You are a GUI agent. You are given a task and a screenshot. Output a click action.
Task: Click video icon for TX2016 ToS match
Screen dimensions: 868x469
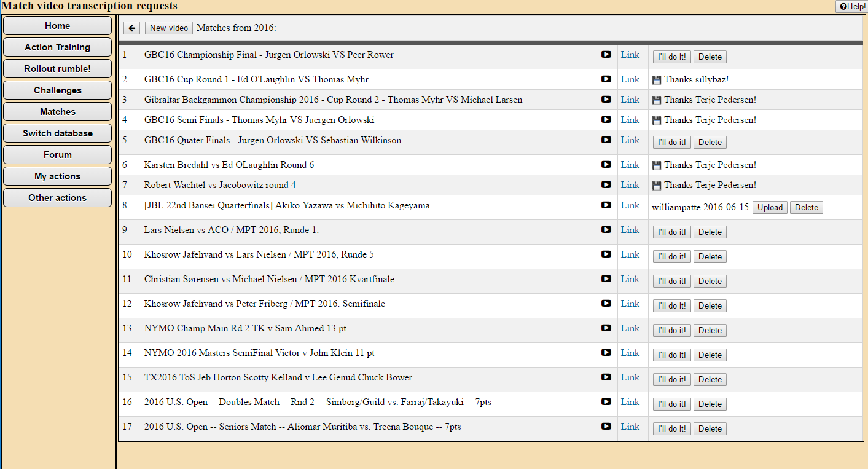click(606, 377)
